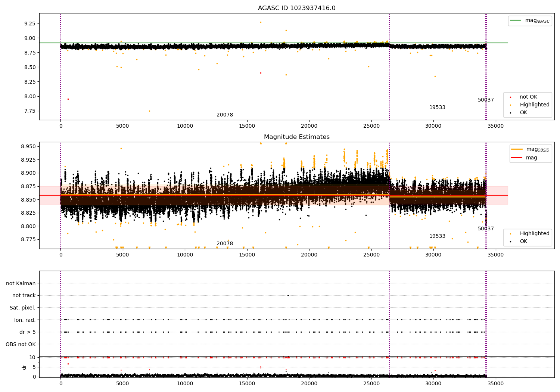Click the 20078 OBSID label in top plot
560x392 pixels.
tap(225, 115)
